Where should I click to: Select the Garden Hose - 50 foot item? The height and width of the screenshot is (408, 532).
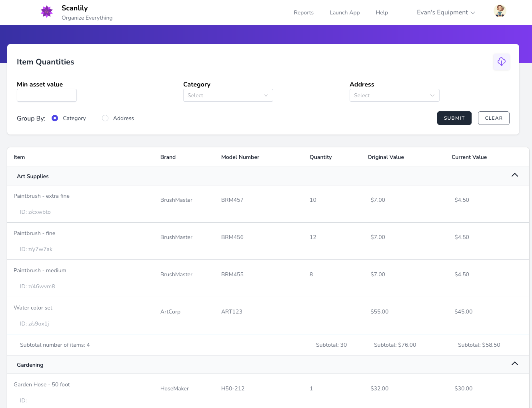42,384
